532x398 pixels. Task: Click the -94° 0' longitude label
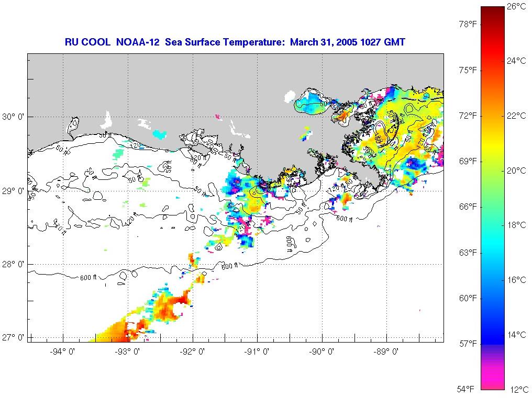[x=62, y=352]
